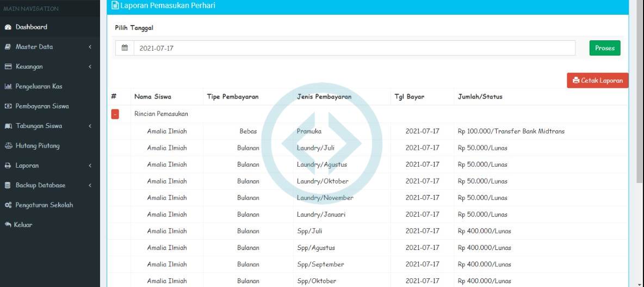Open the Tabungan Siswa menu item
Screen dimensions: 644x287
39,126
